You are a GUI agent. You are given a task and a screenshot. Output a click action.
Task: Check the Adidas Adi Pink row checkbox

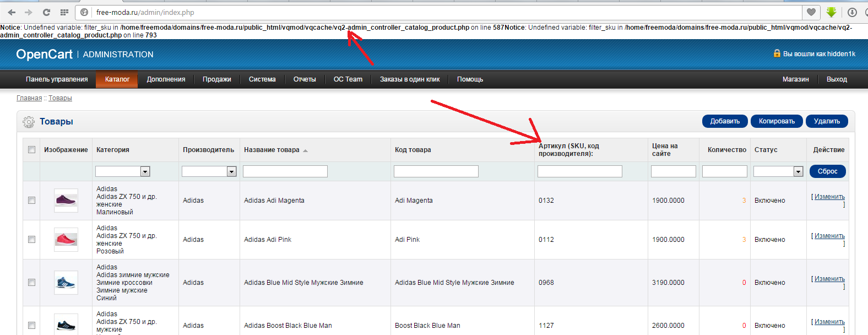click(x=31, y=240)
